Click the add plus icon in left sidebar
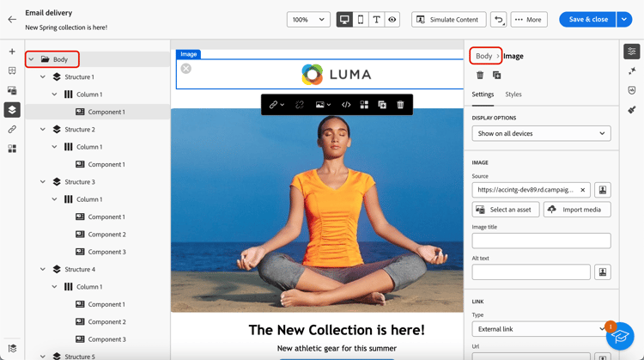 pyautogui.click(x=12, y=52)
